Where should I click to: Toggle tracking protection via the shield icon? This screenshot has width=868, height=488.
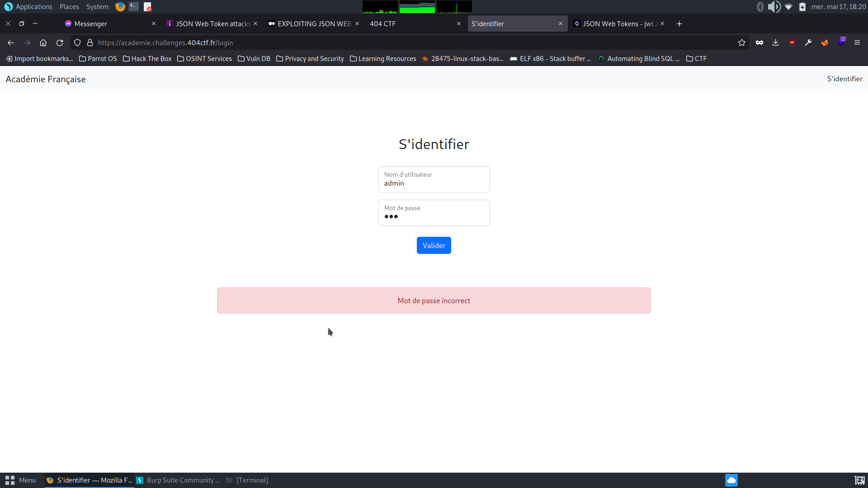tap(77, 42)
